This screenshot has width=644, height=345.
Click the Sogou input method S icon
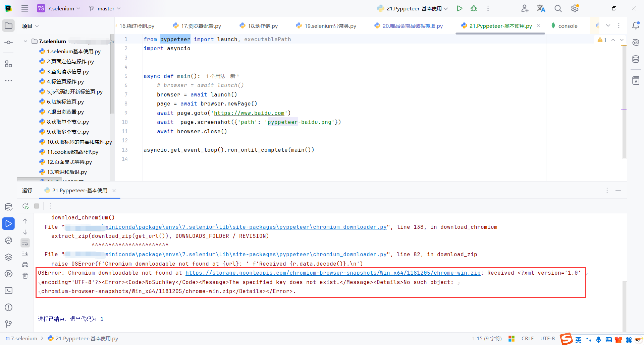(566, 339)
